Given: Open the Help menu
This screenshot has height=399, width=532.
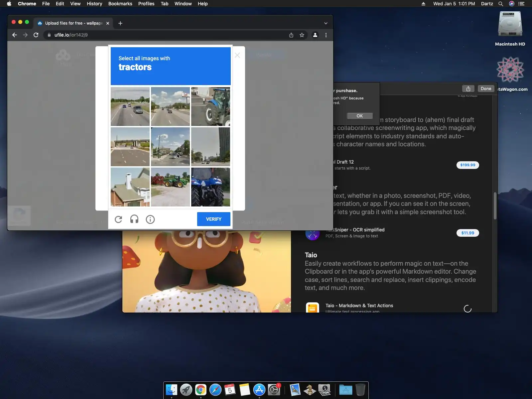Looking at the screenshot, I should [203, 4].
